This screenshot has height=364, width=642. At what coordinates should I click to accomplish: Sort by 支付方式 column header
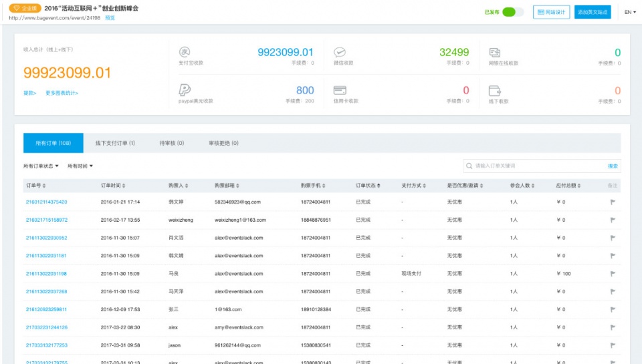(x=413, y=186)
